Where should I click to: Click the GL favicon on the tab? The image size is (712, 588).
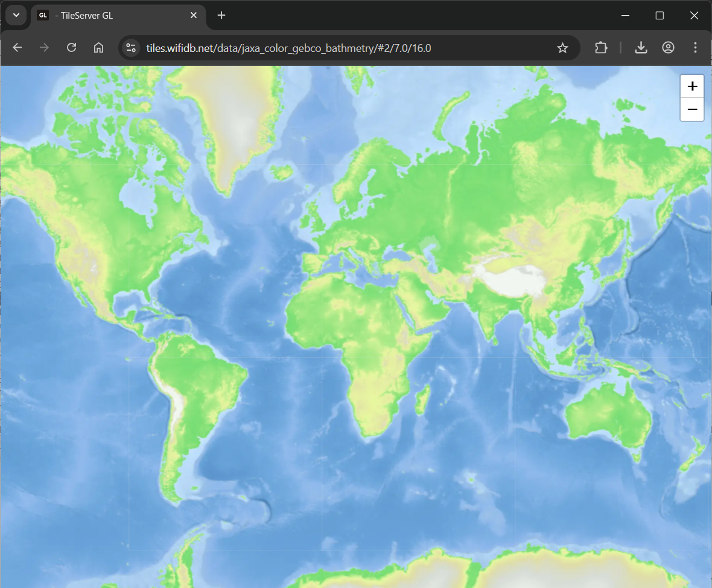(42, 15)
